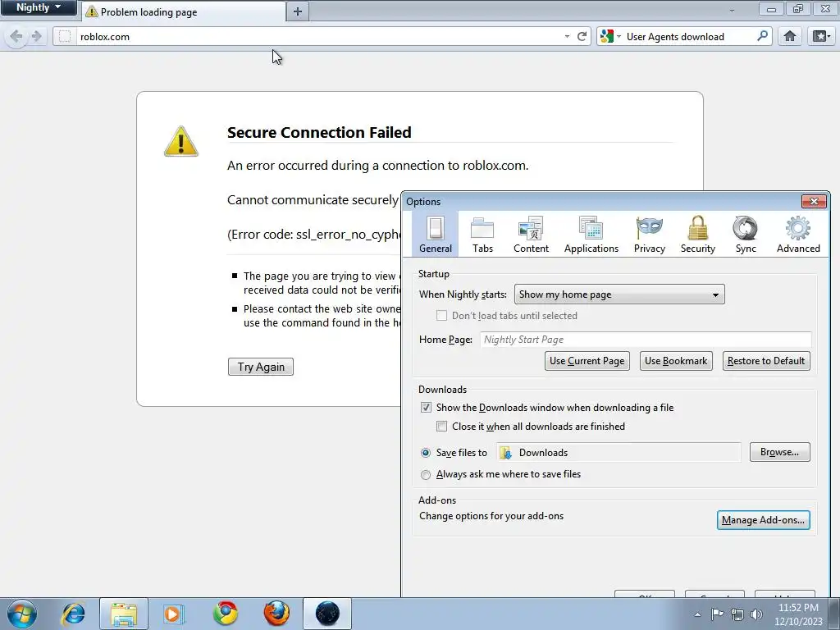Expand the URL history dropdown arrow
The image size is (840, 630).
[x=567, y=36]
